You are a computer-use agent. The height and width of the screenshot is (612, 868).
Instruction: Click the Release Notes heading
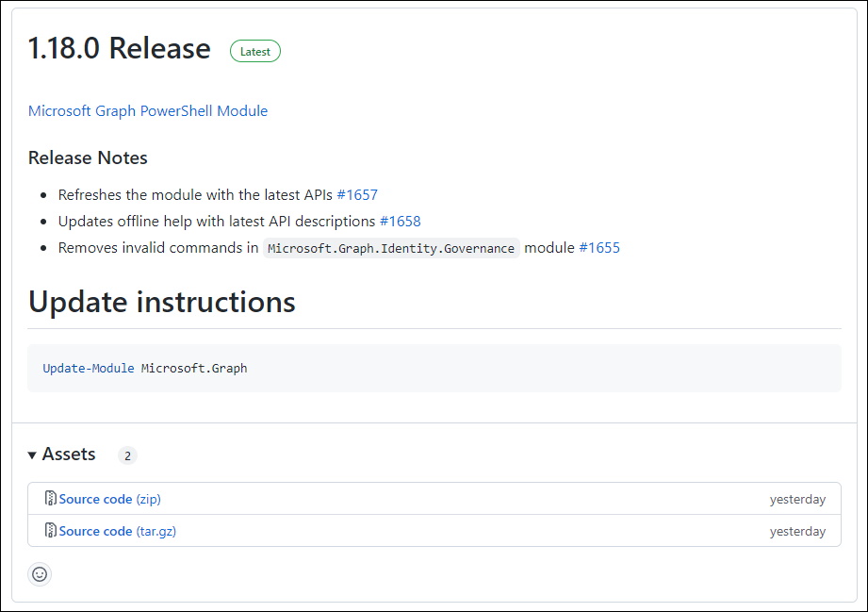point(88,157)
